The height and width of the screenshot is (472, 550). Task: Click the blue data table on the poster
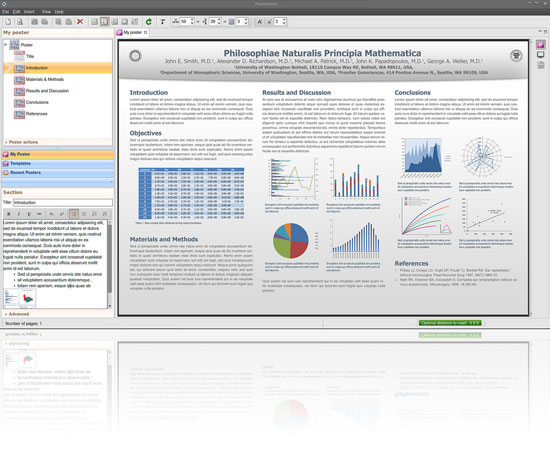191,194
